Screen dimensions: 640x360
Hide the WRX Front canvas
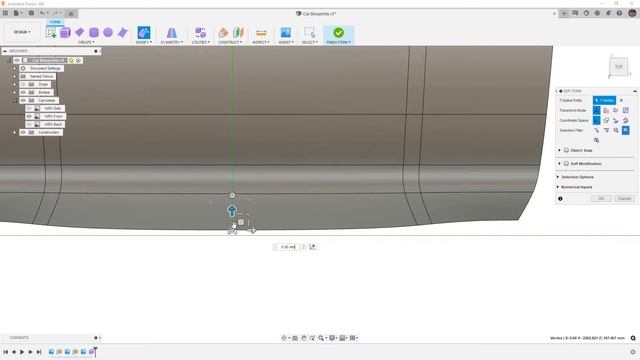point(29,116)
